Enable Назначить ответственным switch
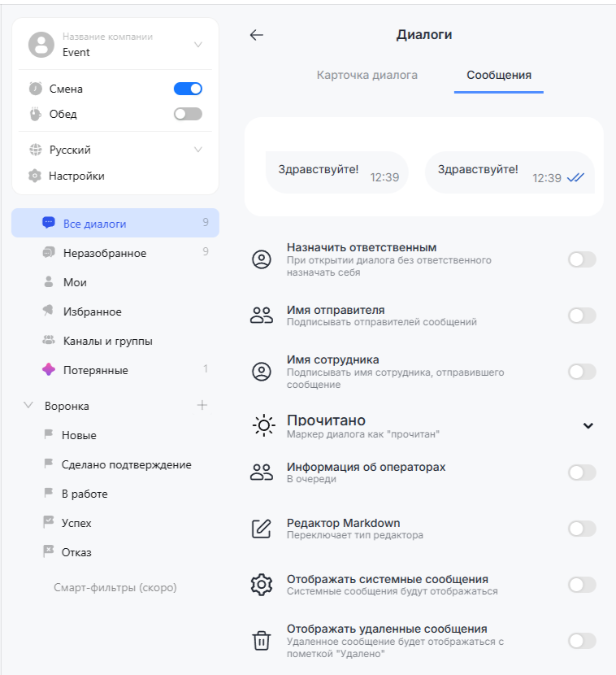This screenshot has width=616, height=675. click(x=582, y=259)
